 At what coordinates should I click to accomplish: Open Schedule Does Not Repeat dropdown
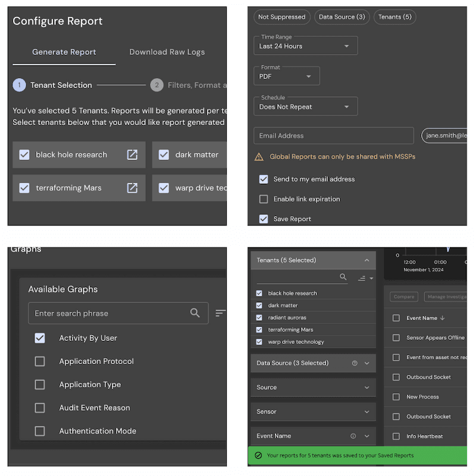tap(306, 107)
